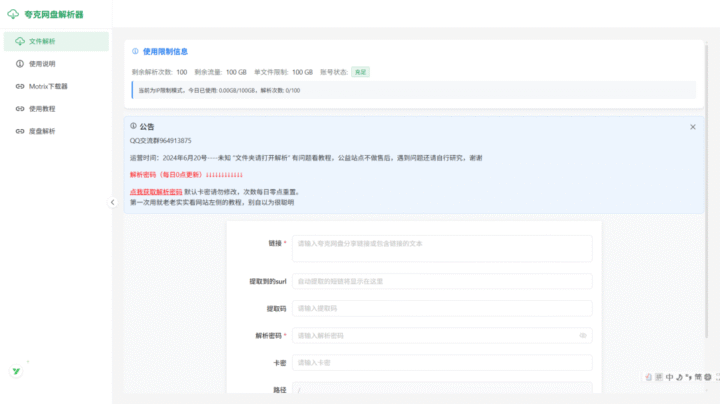Click the info icon beside 使用限制信息

click(135, 51)
